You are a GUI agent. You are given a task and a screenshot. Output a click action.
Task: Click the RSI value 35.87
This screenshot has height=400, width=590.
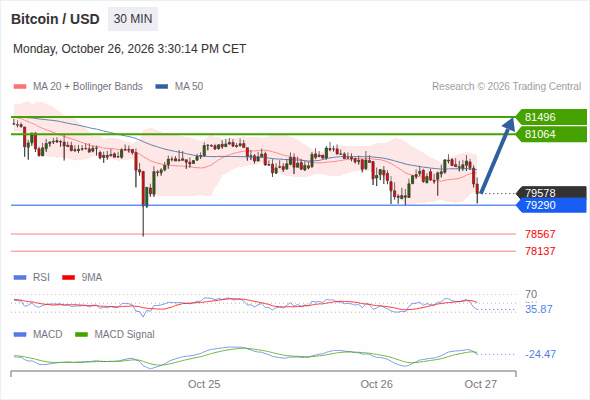(x=539, y=309)
